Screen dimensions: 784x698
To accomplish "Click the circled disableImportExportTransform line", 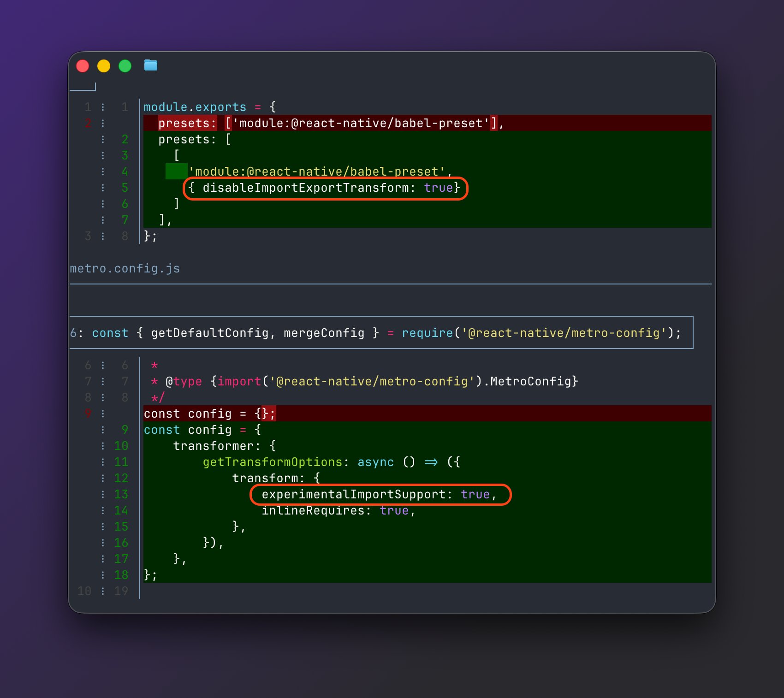I will (x=325, y=188).
